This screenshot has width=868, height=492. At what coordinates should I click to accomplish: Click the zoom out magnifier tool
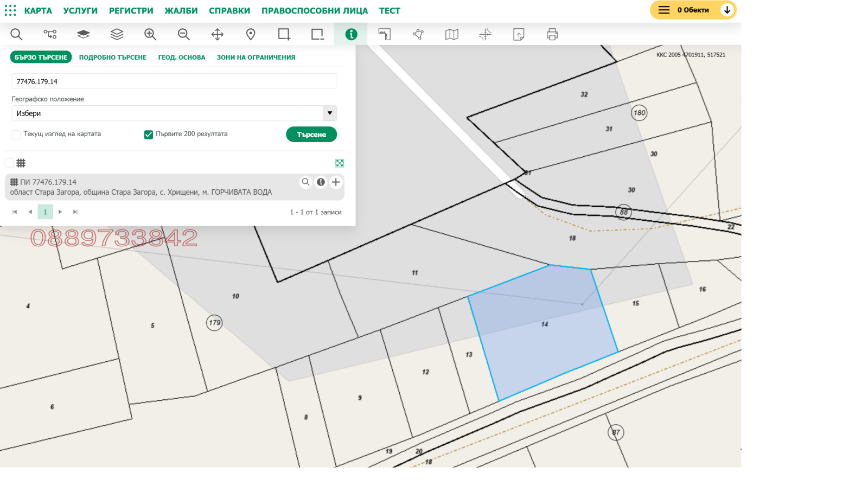pyautogui.click(x=184, y=34)
